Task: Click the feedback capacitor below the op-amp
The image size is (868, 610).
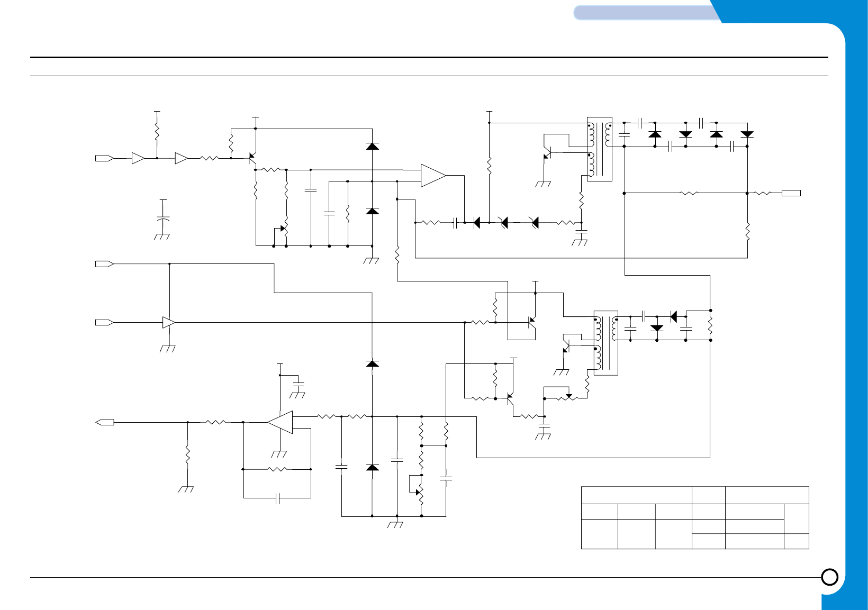Action: pos(277,498)
